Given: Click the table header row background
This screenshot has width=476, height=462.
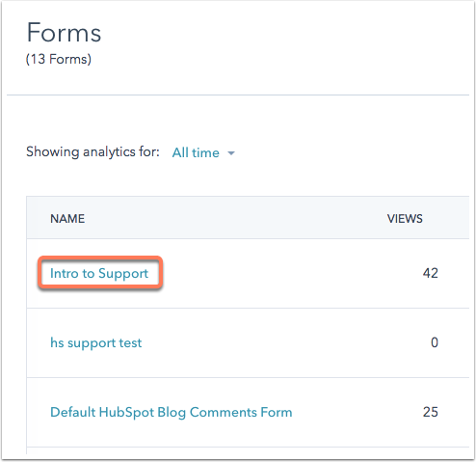Looking at the screenshot, I should 238,218.
